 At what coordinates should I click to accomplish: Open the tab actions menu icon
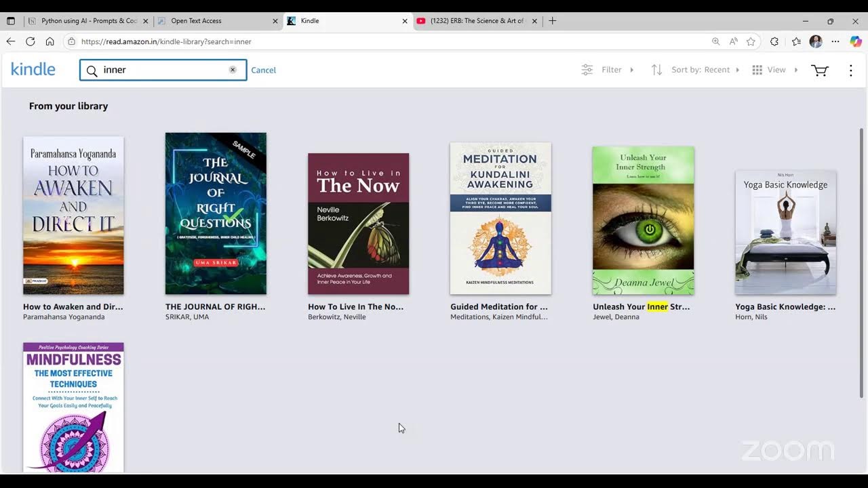point(11,21)
